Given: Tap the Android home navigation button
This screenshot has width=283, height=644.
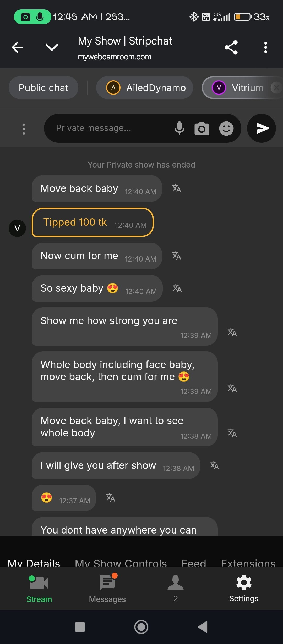Looking at the screenshot, I should tap(141, 627).
